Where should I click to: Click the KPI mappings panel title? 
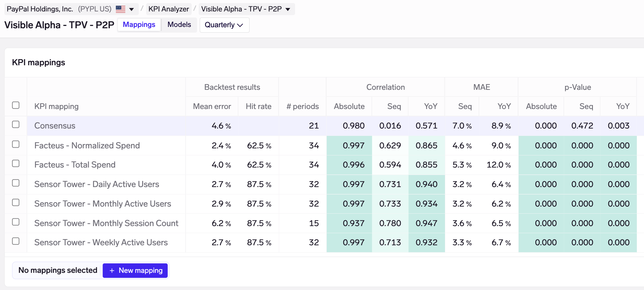pos(39,63)
